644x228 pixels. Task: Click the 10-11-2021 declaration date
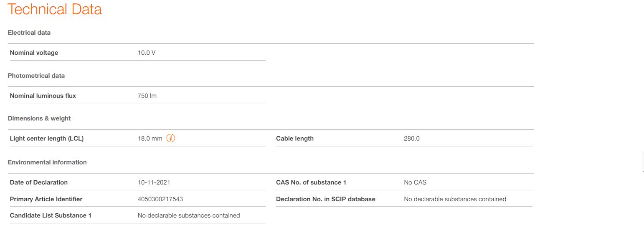(154, 182)
